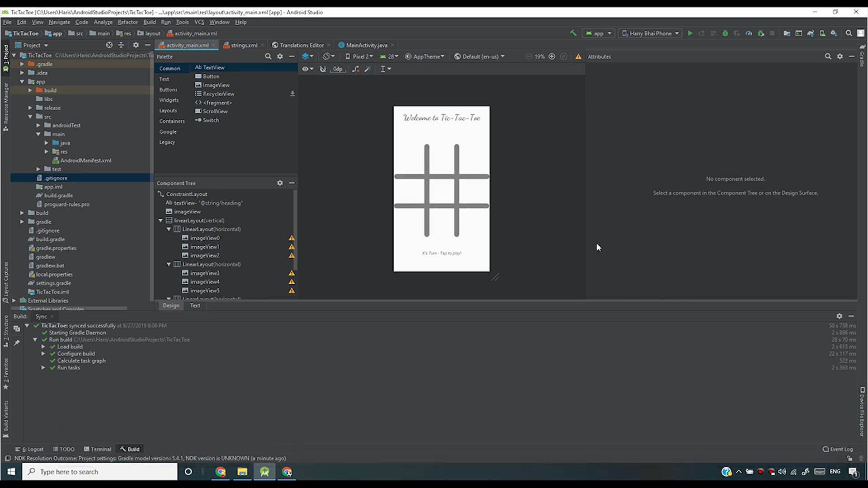Select the Layouts palette category

click(168, 111)
